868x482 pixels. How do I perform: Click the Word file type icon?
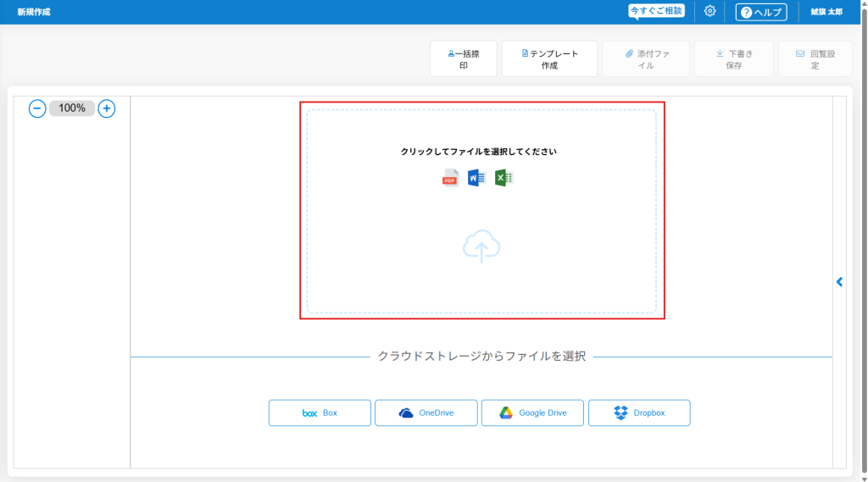476,178
